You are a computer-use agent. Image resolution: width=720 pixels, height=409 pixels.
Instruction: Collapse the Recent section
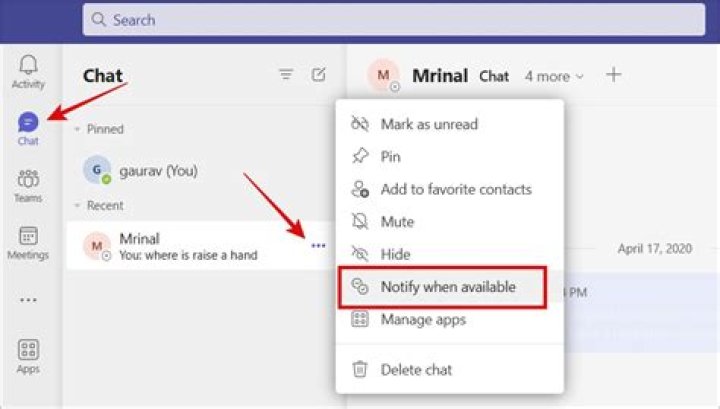(x=77, y=205)
